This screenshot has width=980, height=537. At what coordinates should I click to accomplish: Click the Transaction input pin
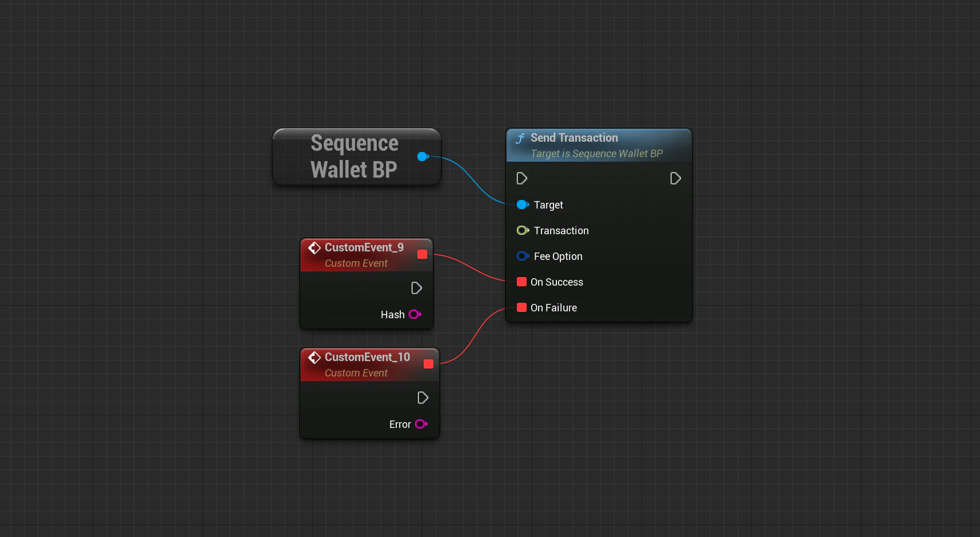coord(523,230)
